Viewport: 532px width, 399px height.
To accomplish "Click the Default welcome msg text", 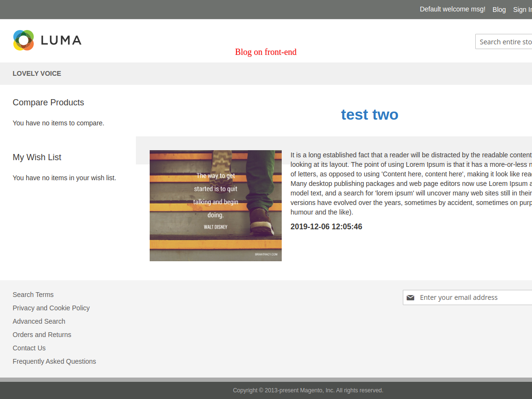I will [x=452, y=9].
